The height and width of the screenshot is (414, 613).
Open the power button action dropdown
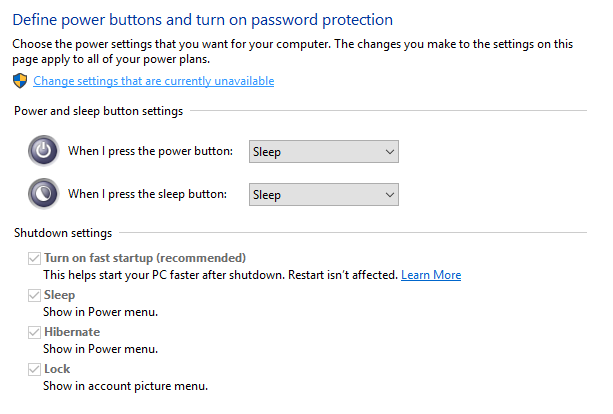(x=323, y=152)
